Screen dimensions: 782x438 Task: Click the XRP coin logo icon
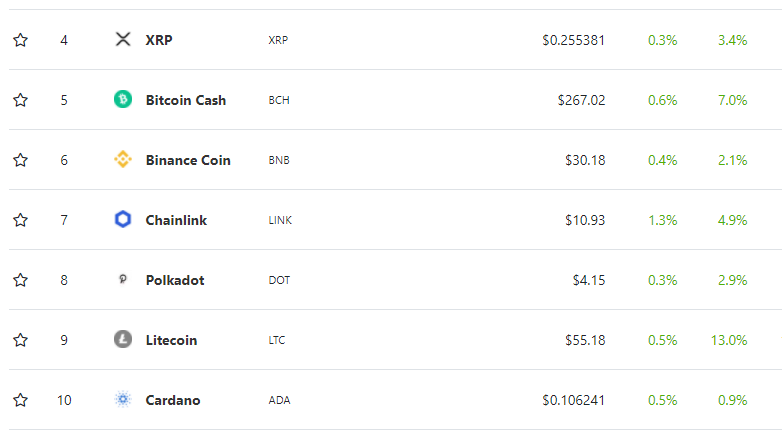(x=123, y=39)
